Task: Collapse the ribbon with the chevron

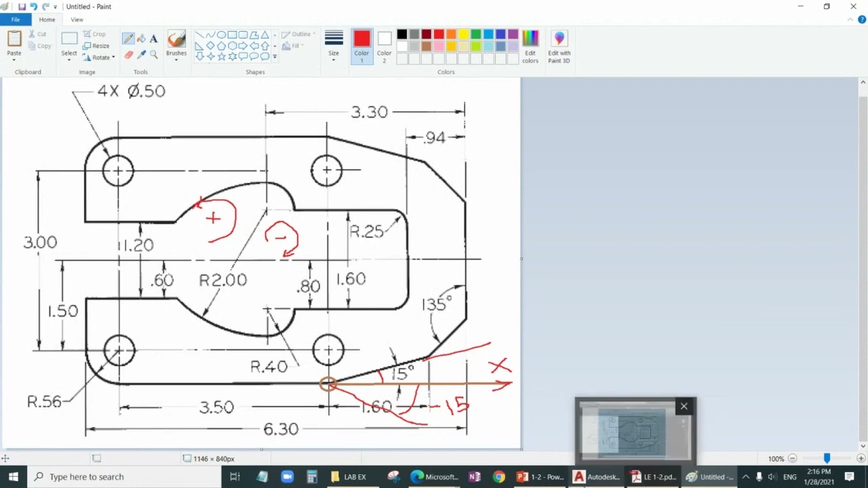Action: point(852,20)
